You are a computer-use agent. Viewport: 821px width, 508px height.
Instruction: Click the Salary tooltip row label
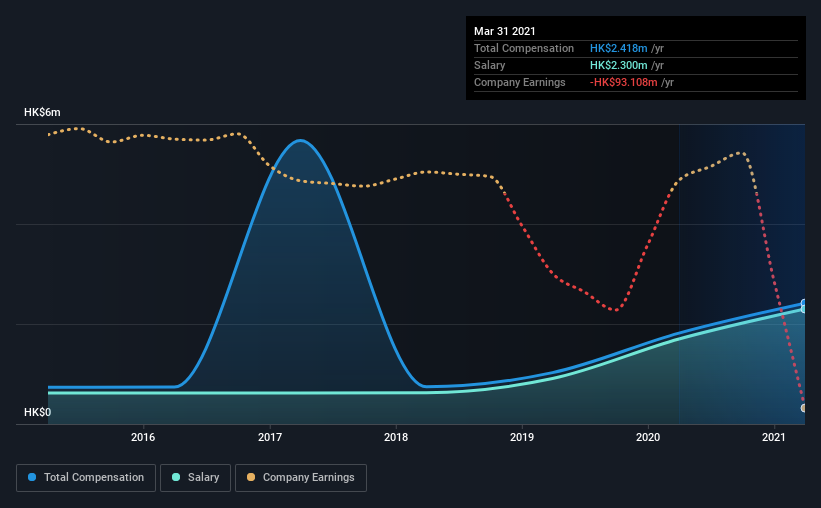pyautogui.click(x=490, y=65)
